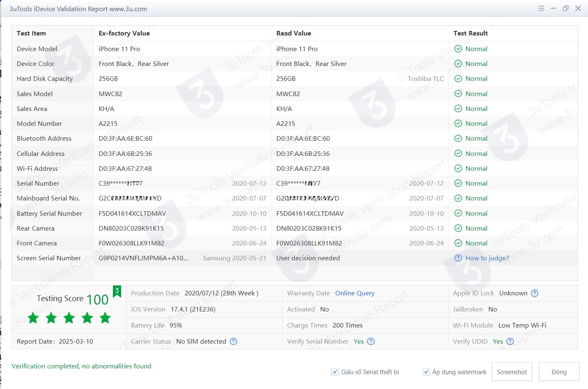Viewport: 588px width, 389px height.
Task: Click the green 3uTools badge beside score
Action: [117, 291]
